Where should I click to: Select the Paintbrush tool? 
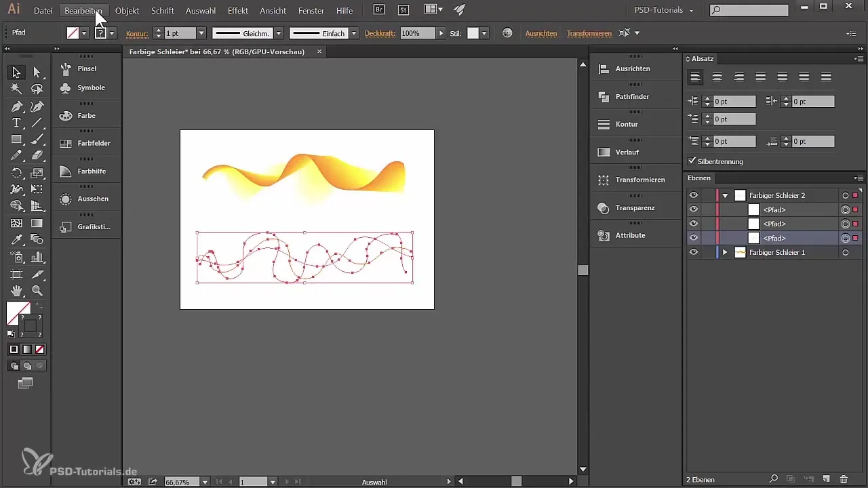click(x=37, y=139)
